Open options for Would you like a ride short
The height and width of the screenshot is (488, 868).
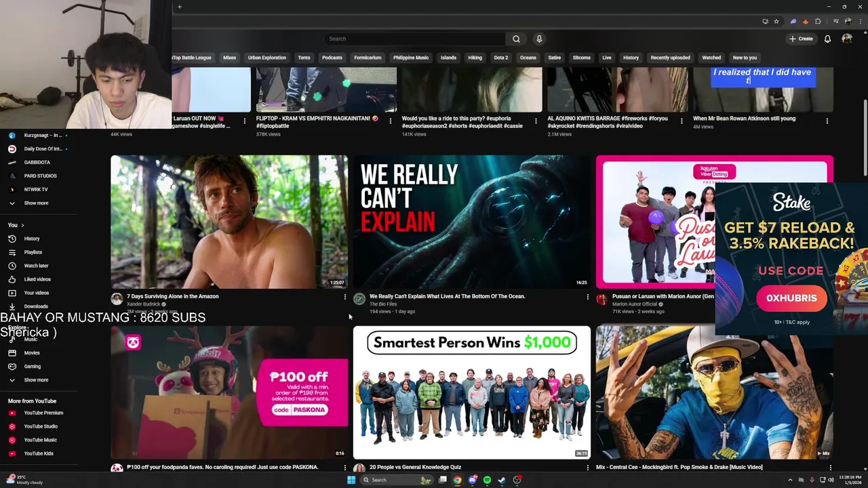tap(536, 121)
